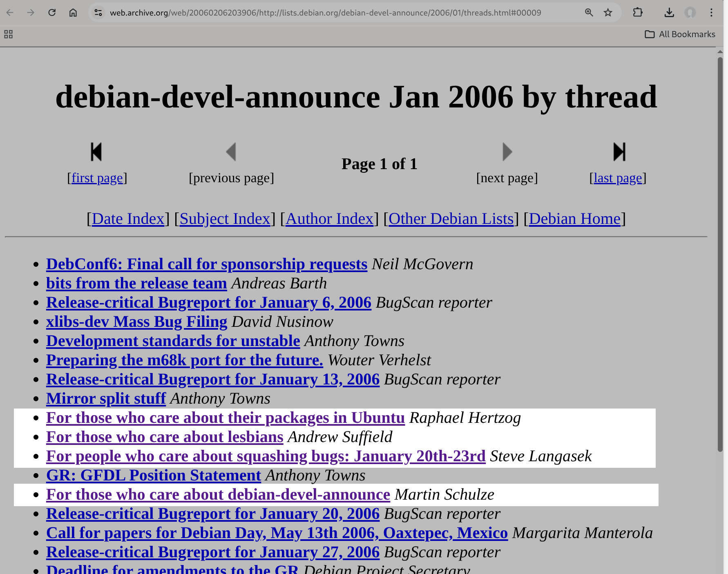Click the previous page arrow icon
This screenshot has height=574, width=728.
click(x=231, y=152)
